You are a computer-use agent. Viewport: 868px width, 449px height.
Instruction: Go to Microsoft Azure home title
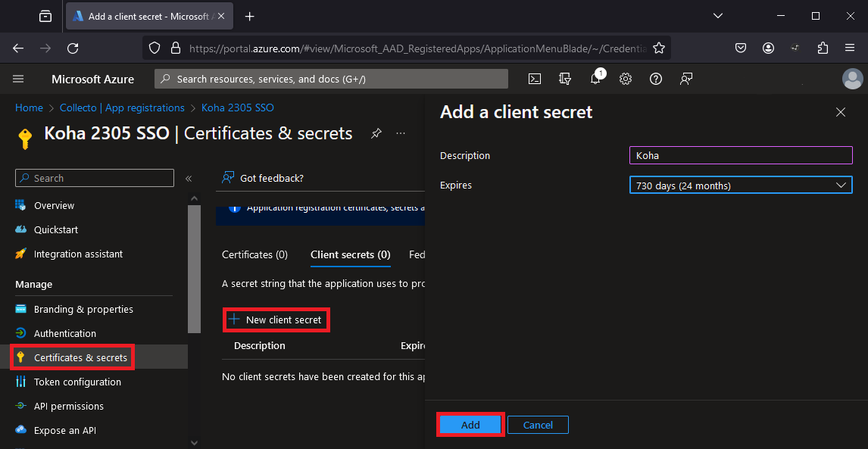[x=92, y=80]
